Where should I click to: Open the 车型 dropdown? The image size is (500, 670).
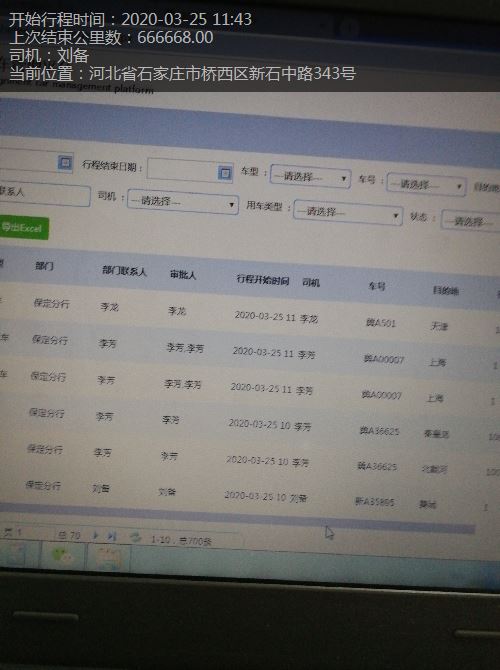coord(311,176)
